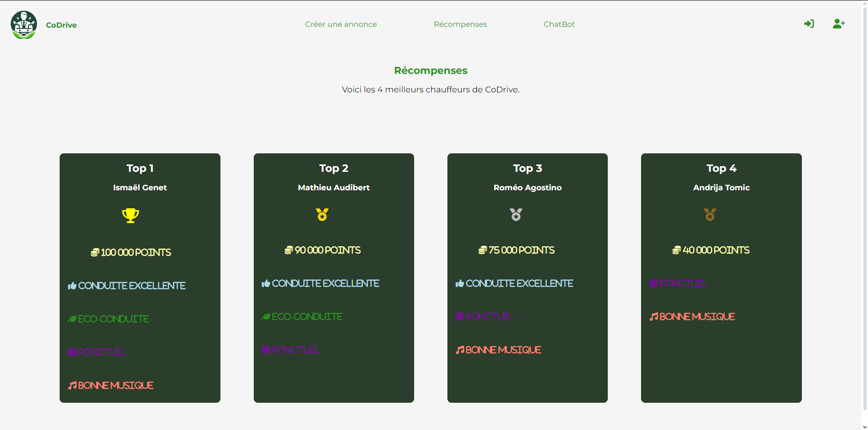The width and height of the screenshot is (868, 430).
Task: Select Ismaël Genet's Top 1 card
Action: [140, 277]
